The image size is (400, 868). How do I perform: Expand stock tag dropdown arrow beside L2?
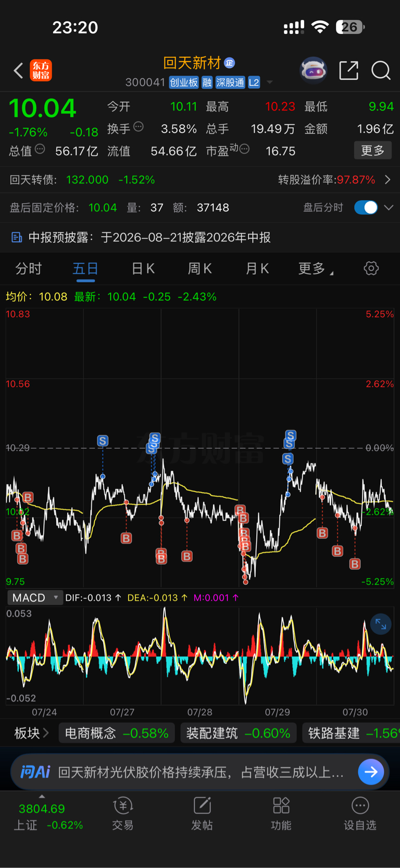click(270, 82)
